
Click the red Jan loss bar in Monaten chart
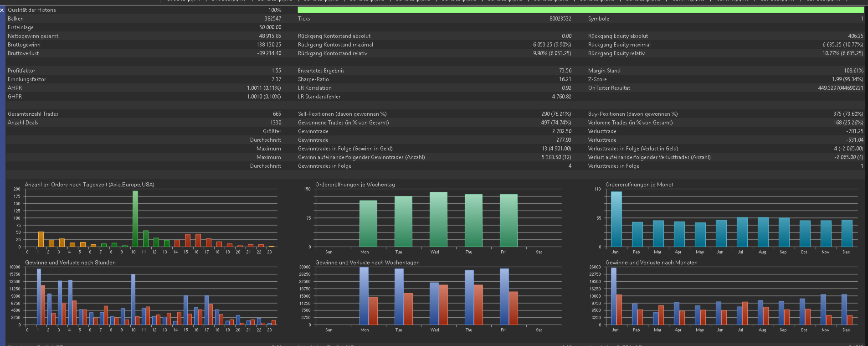click(619, 310)
